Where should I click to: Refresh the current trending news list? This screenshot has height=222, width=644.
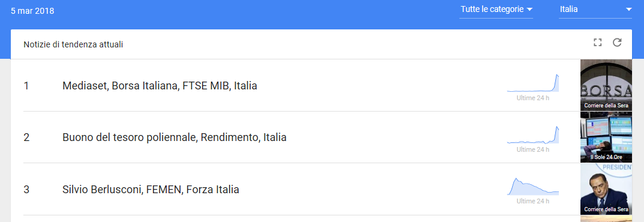click(x=617, y=43)
